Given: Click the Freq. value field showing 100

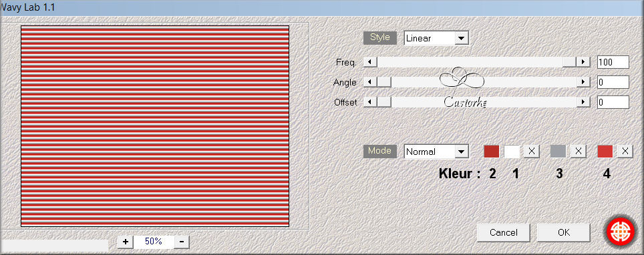Looking at the screenshot, I should click(613, 62).
